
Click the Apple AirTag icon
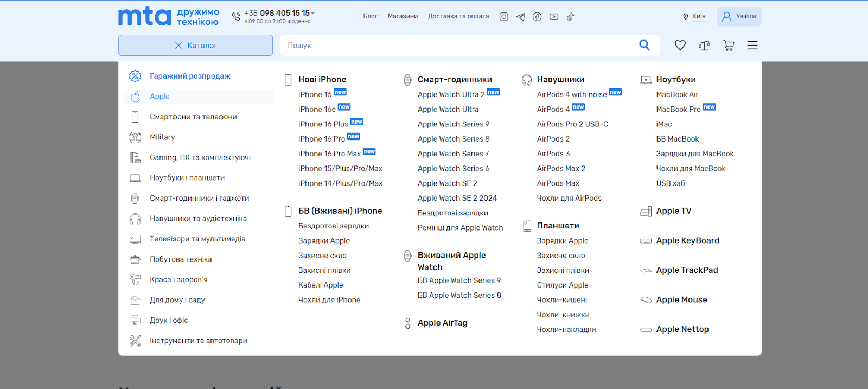tap(407, 323)
